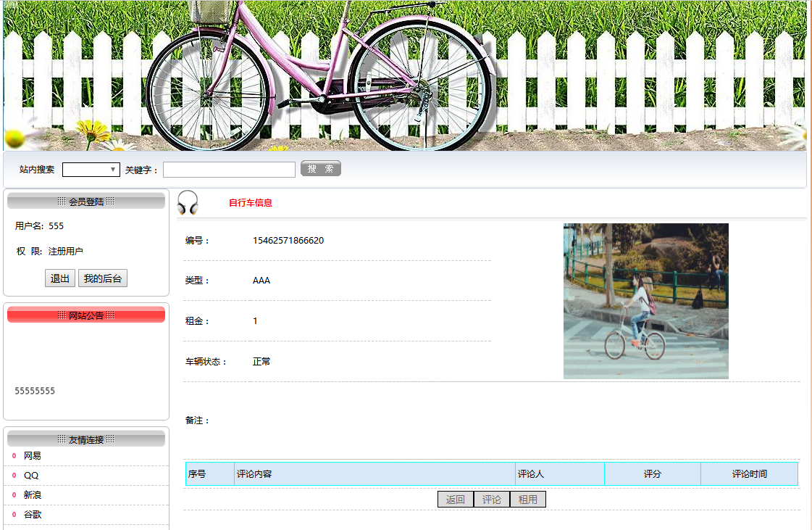Click the 备注 label
The image size is (812, 530).
click(197, 421)
